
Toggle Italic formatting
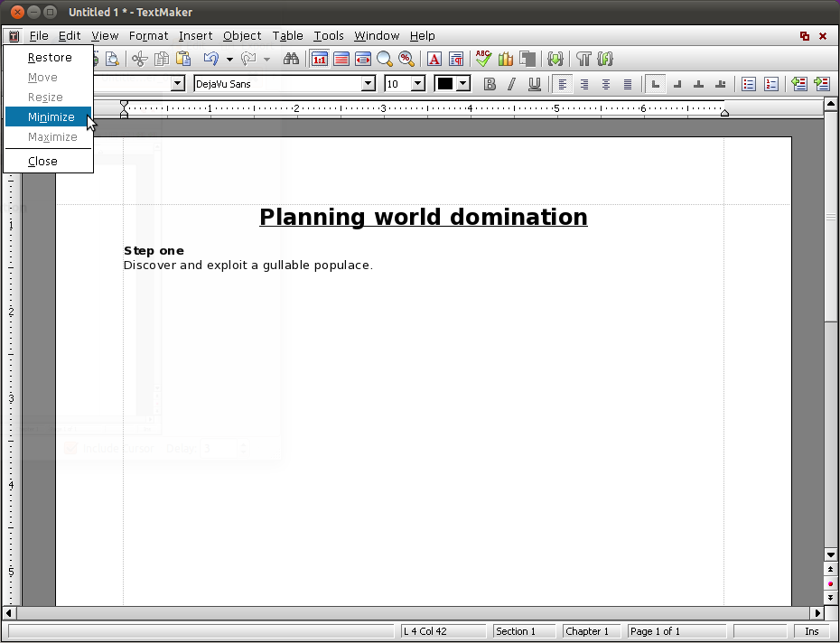tap(511, 84)
